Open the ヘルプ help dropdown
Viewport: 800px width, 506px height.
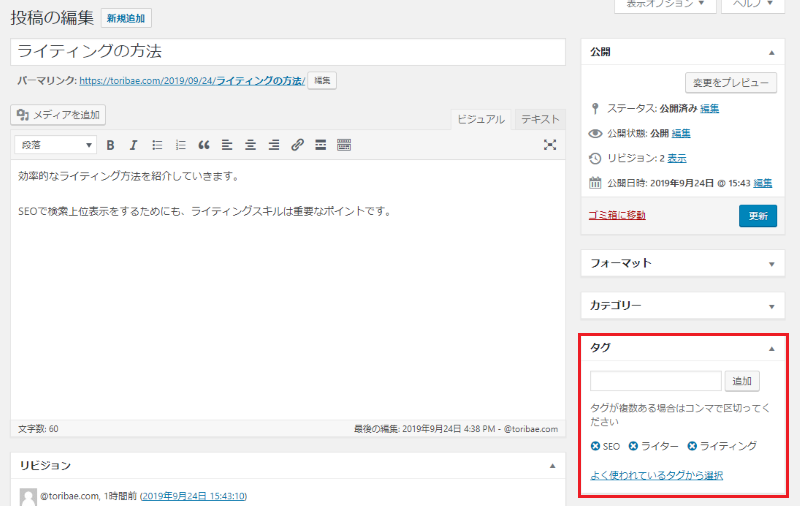pyautogui.click(x=752, y=4)
